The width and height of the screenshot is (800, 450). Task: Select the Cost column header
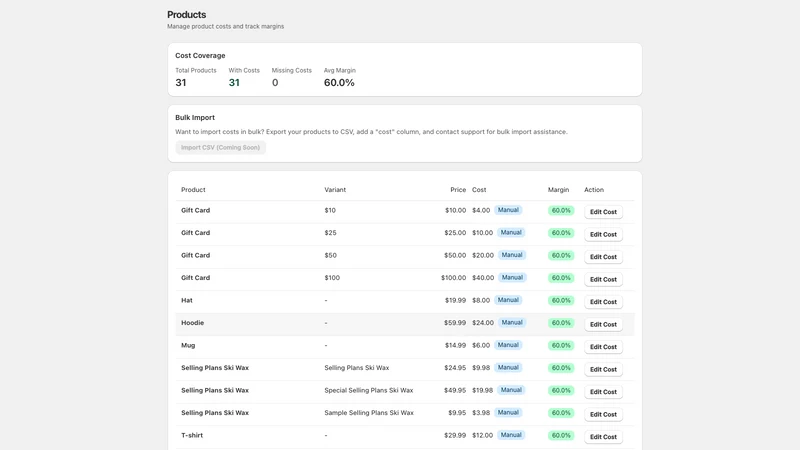(479, 190)
